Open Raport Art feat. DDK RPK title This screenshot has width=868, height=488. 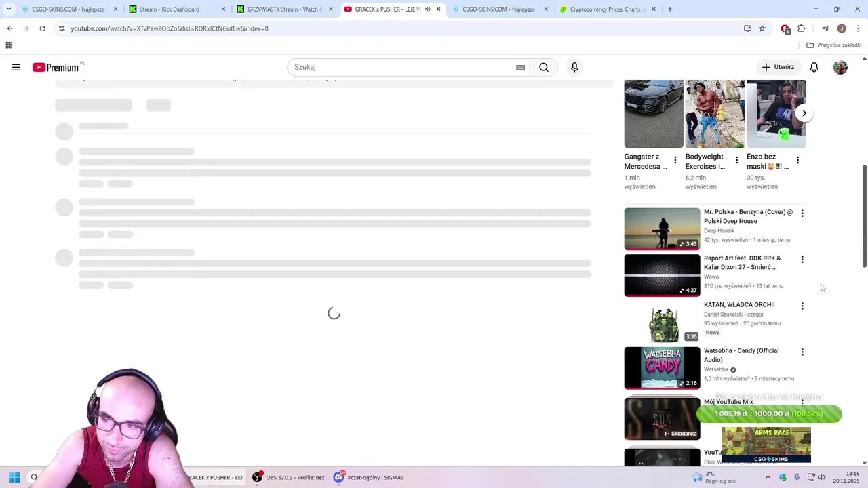[x=742, y=262]
